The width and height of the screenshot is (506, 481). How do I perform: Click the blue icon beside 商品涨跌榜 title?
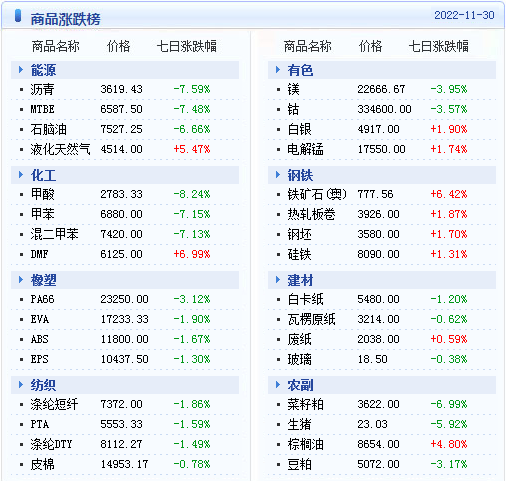point(18,16)
